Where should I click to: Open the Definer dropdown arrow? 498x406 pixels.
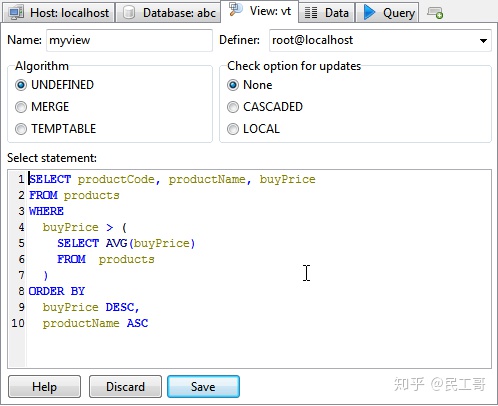pos(483,41)
